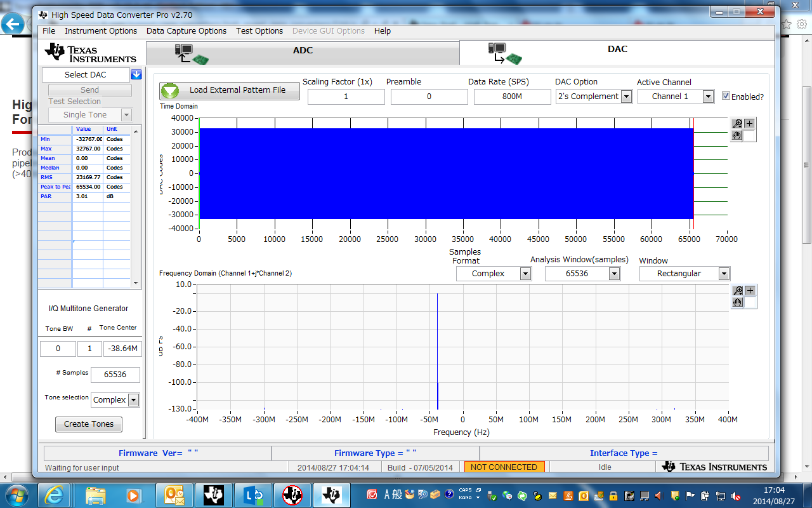Screen dimensions: 812x508
Task: Click the Tone BW input field
Action: [x=58, y=349]
